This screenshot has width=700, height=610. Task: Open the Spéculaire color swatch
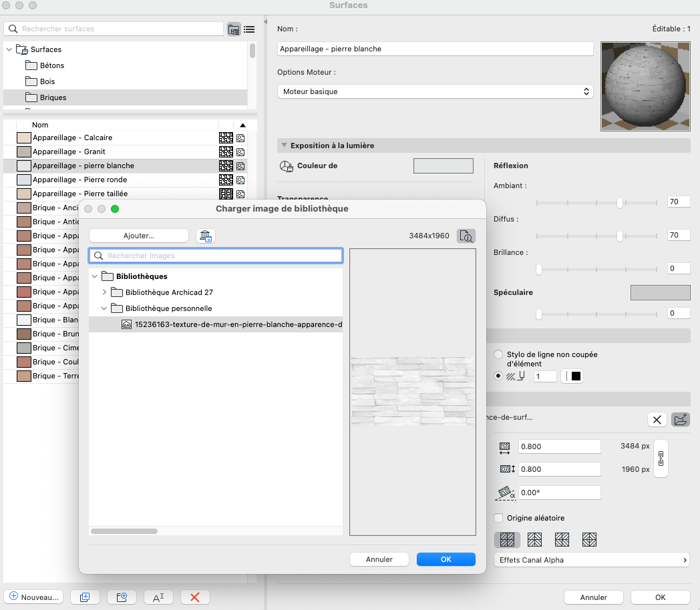[x=661, y=292]
